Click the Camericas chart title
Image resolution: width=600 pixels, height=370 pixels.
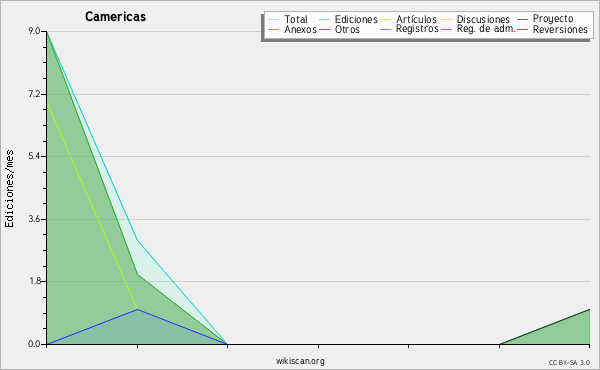pyautogui.click(x=116, y=16)
